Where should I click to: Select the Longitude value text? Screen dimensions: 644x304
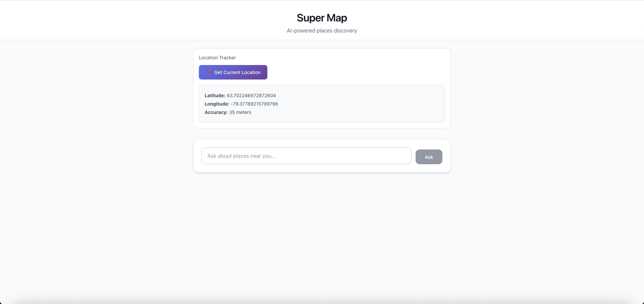[254, 104]
